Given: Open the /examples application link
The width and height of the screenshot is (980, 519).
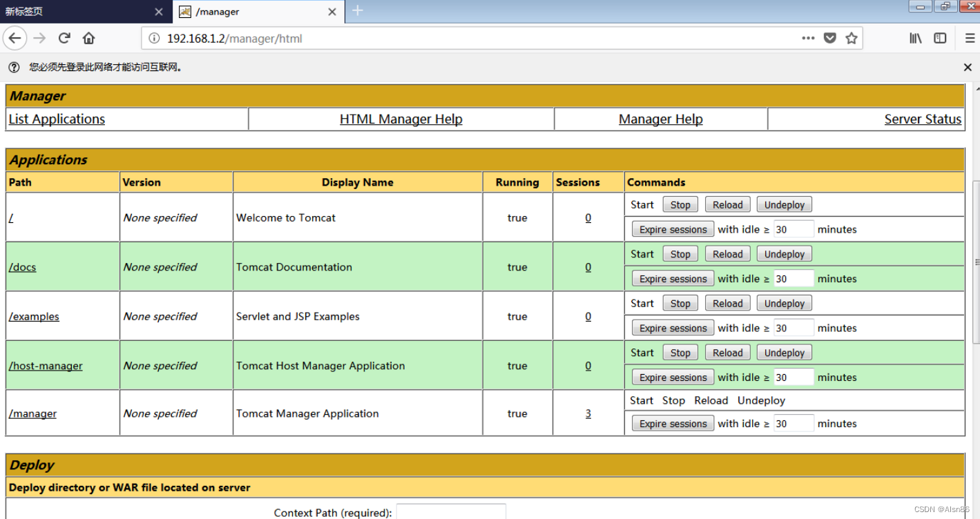Looking at the screenshot, I should point(34,317).
